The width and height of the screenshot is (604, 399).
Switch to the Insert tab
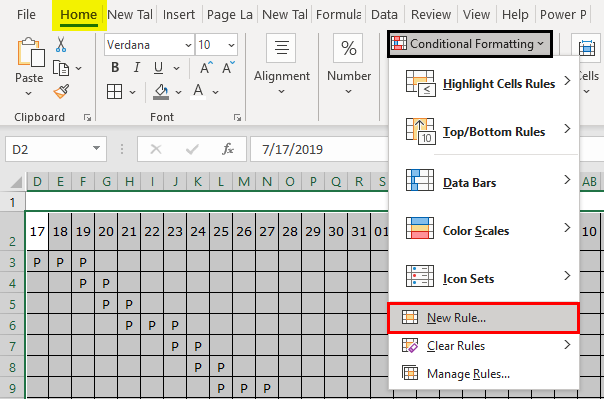(x=179, y=15)
